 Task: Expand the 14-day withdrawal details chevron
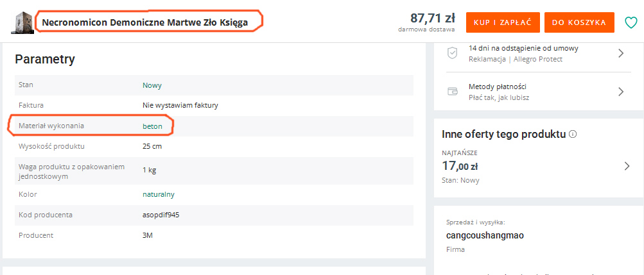coord(621,53)
